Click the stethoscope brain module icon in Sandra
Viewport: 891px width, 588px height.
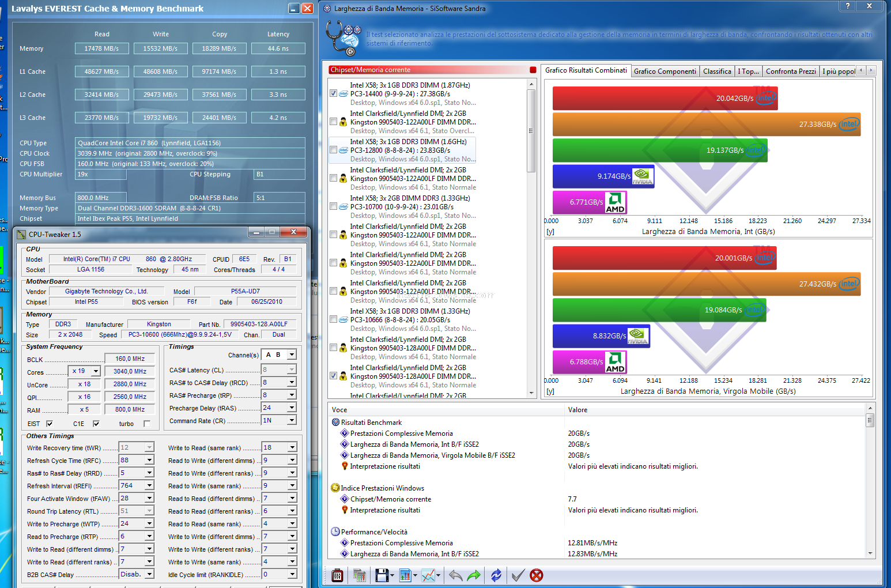click(343, 37)
